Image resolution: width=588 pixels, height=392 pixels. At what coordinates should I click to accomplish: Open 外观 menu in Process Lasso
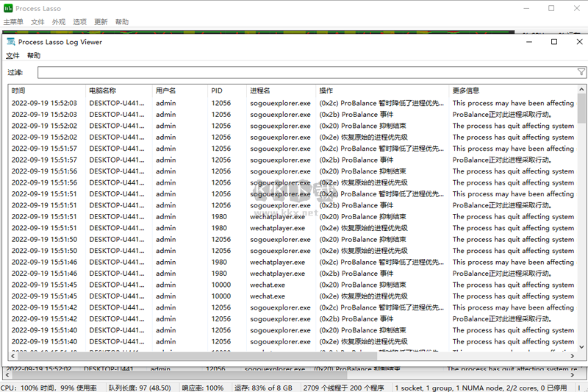[x=59, y=22]
